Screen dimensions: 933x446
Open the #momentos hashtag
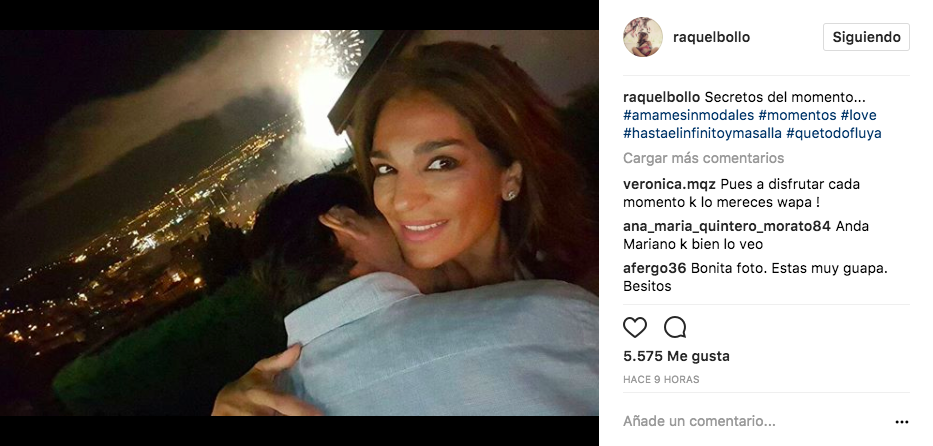pos(797,115)
